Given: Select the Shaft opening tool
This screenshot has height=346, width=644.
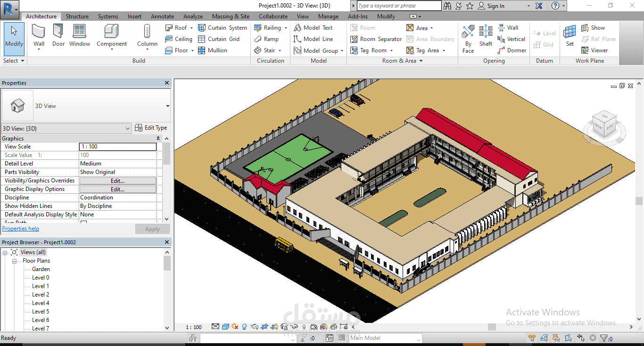Looking at the screenshot, I should [x=486, y=37].
